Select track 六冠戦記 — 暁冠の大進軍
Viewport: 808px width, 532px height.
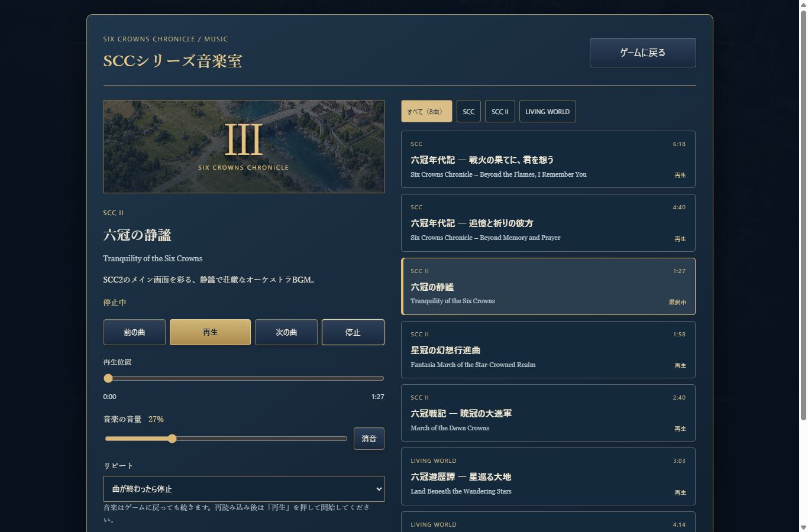(x=548, y=413)
